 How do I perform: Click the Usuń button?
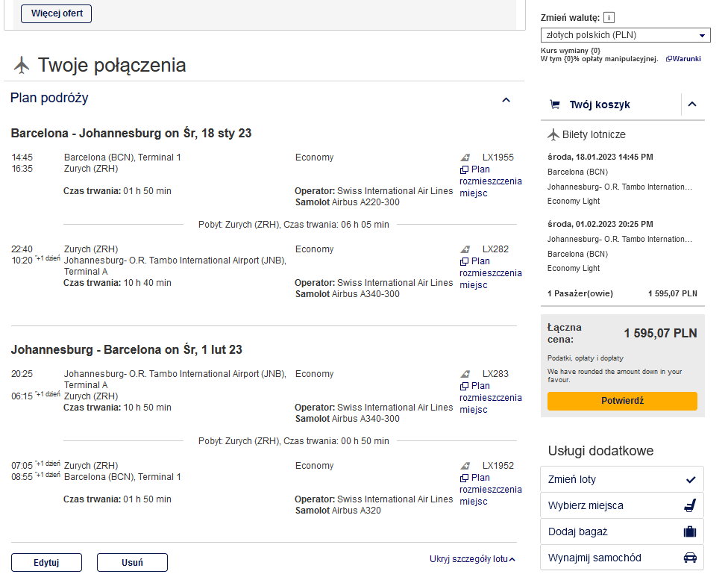(x=132, y=562)
